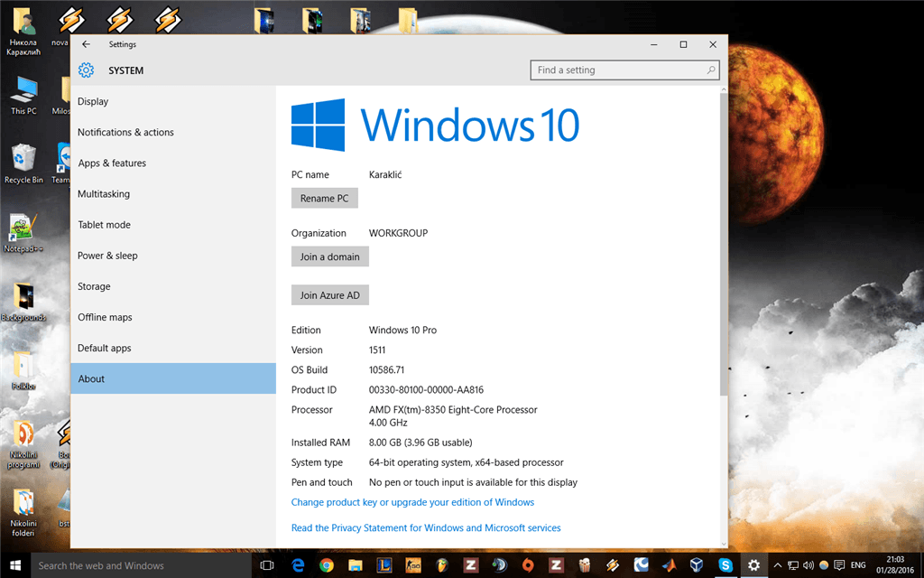Show hidden system tray icons chevron
Viewport: 924px width, 578px height.
pos(778,565)
